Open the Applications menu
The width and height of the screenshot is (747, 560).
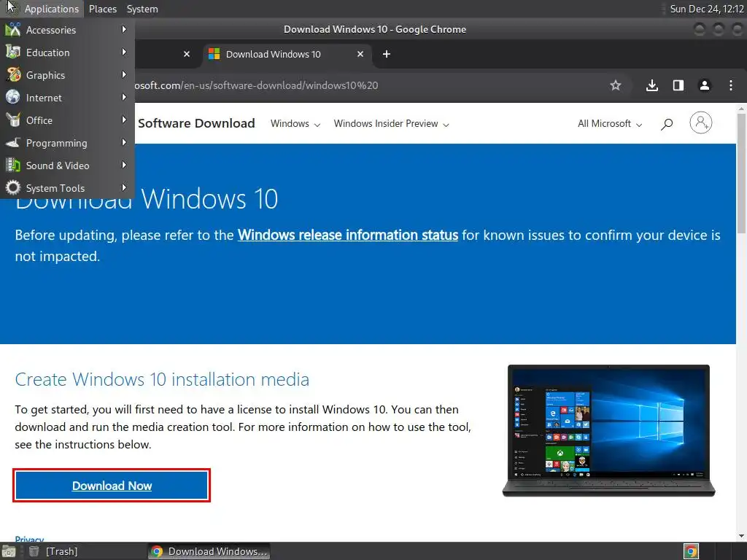pos(52,9)
